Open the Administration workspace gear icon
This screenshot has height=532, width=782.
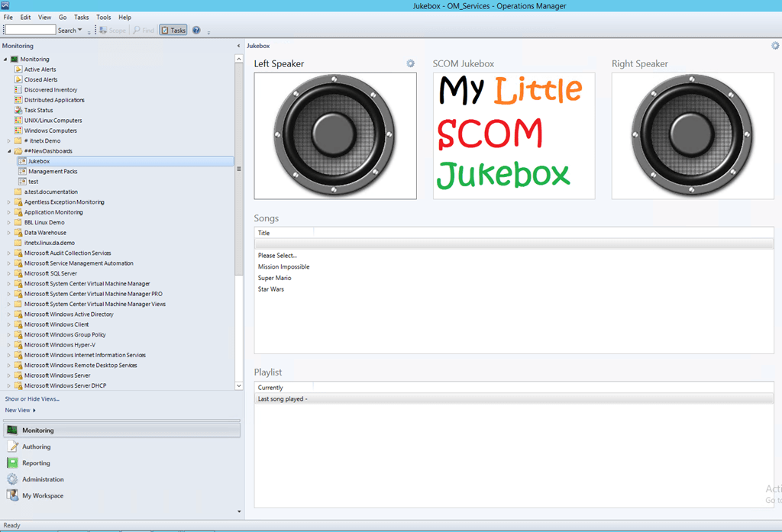click(12, 479)
